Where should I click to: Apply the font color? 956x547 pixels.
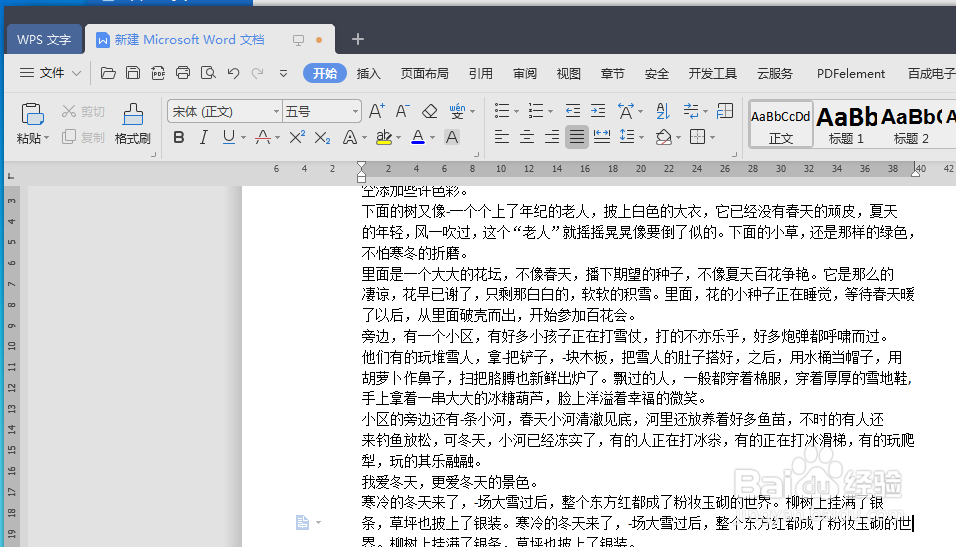click(418, 137)
